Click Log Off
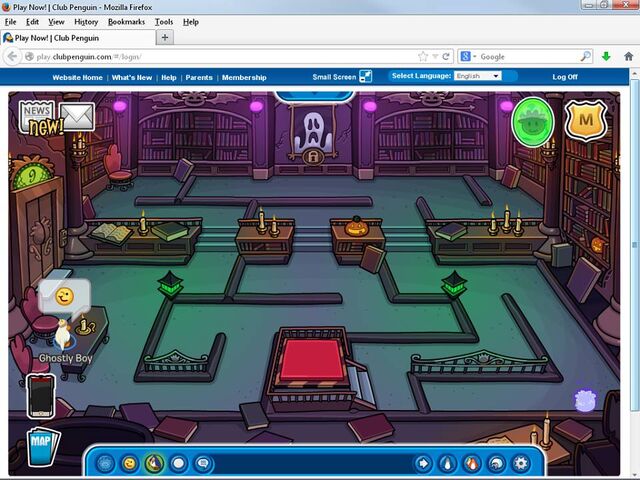The image size is (640, 480). [565, 77]
